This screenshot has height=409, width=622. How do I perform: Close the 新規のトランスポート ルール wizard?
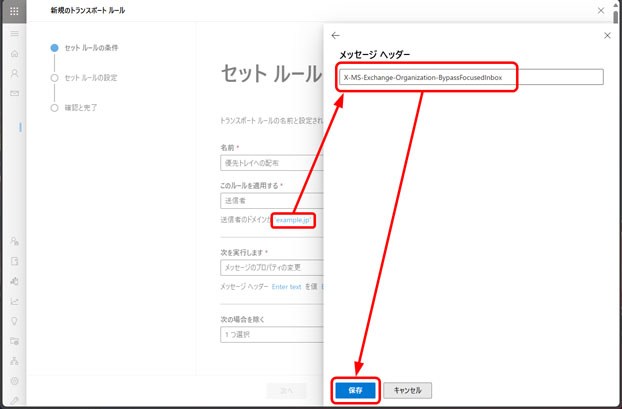pyautogui.click(x=601, y=11)
